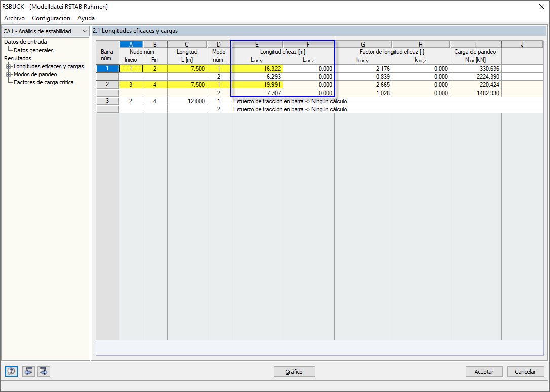Screen dimensions: 550x392
Task: Click buckling load cell 2224.390
Action: click(x=476, y=77)
